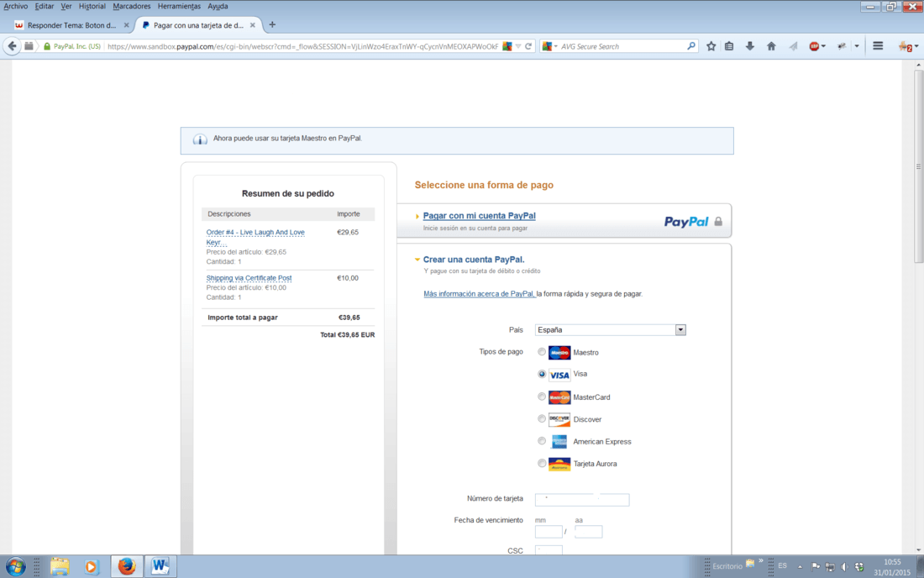Click the expiry year aa field
The height and width of the screenshot is (578, 924).
(x=589, y=532)
